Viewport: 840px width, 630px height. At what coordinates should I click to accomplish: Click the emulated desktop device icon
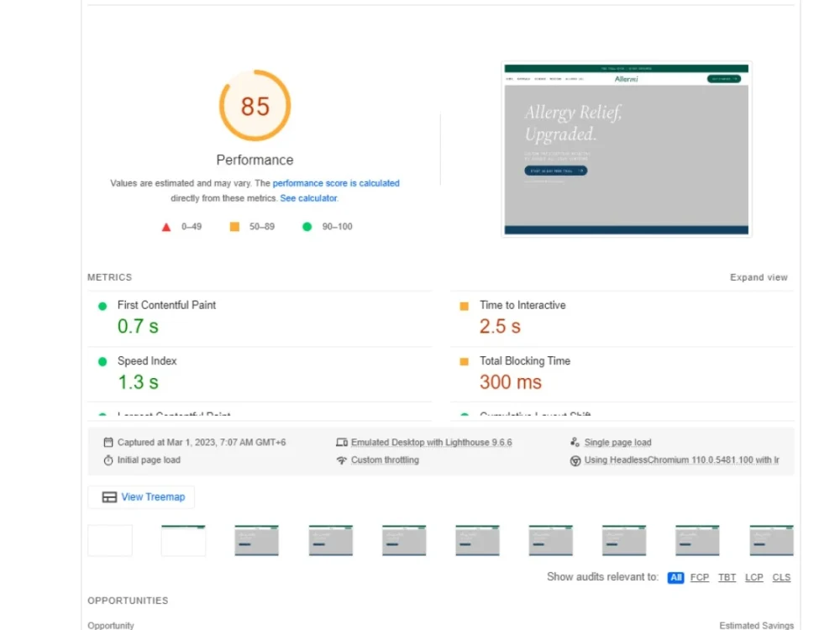[x=342, y=442]
